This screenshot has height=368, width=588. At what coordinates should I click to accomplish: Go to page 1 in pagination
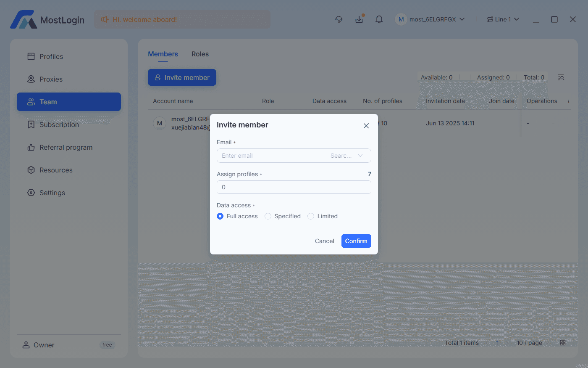(497, 343)
